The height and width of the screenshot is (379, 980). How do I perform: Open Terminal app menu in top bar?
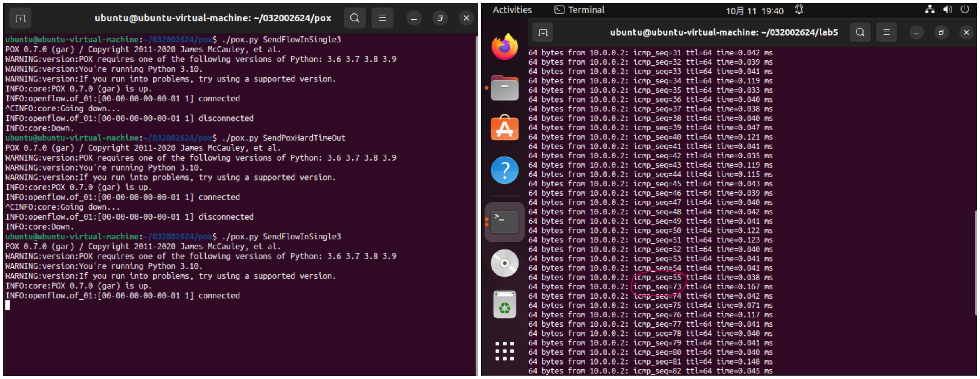coord(580,10)
